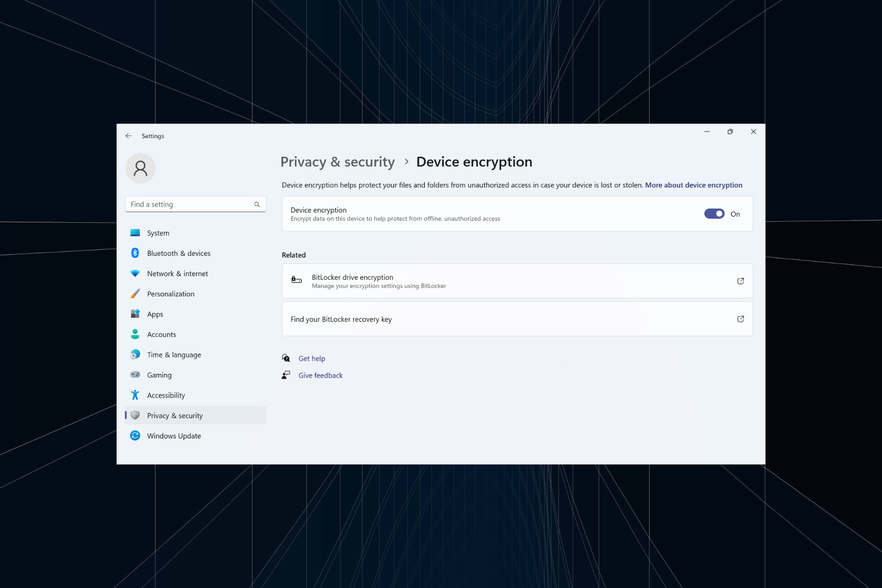Click the Get help link
Viewport: 882px width, 588px height.
[x=312, y=358]
